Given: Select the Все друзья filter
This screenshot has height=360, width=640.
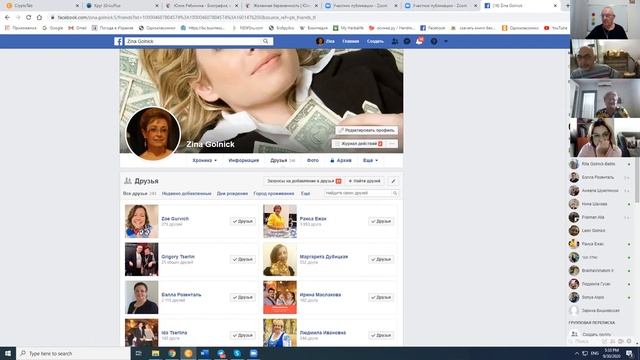Looking at the screenshot, I should [x=139, y=193].
